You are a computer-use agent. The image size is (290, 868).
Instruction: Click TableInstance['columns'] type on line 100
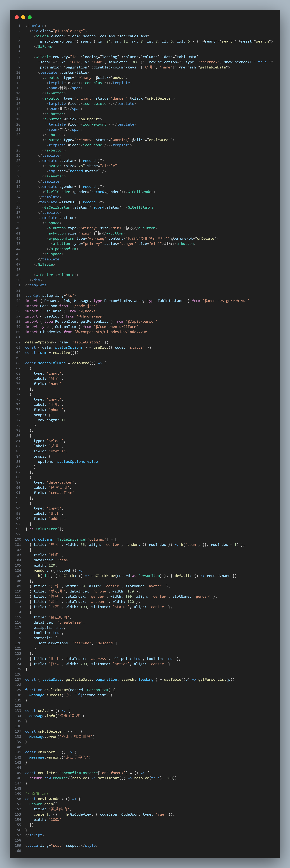pos(83,539)
